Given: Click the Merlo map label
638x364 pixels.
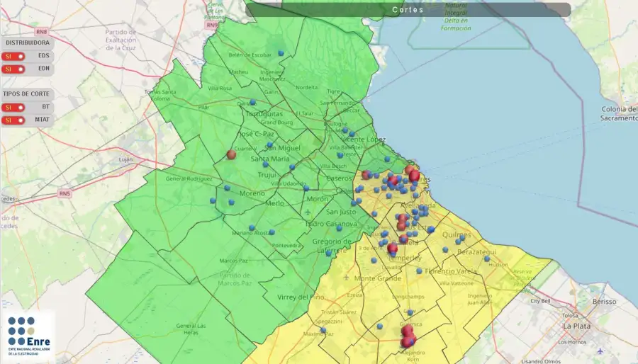Looking at the screenshot, I should [x=274, y=203].
